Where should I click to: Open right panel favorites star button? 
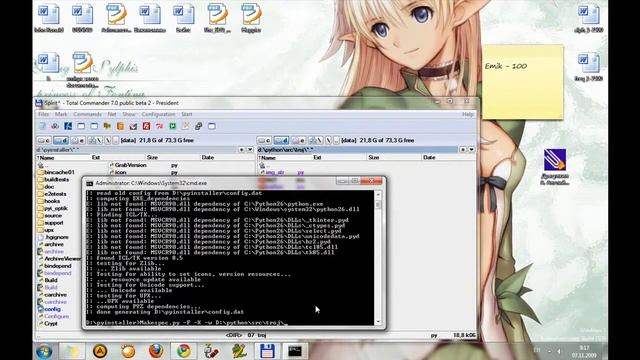tap(463, 150)
